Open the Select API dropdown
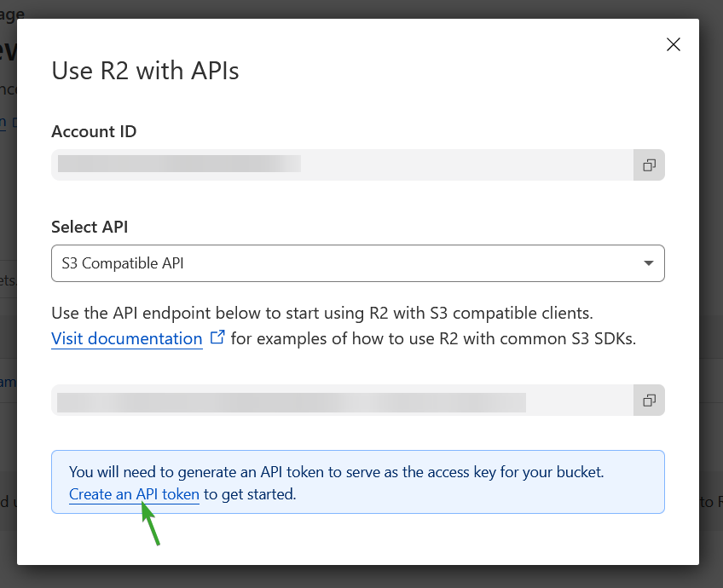Screen dimensions: 723x588 [x=358, y=263]
